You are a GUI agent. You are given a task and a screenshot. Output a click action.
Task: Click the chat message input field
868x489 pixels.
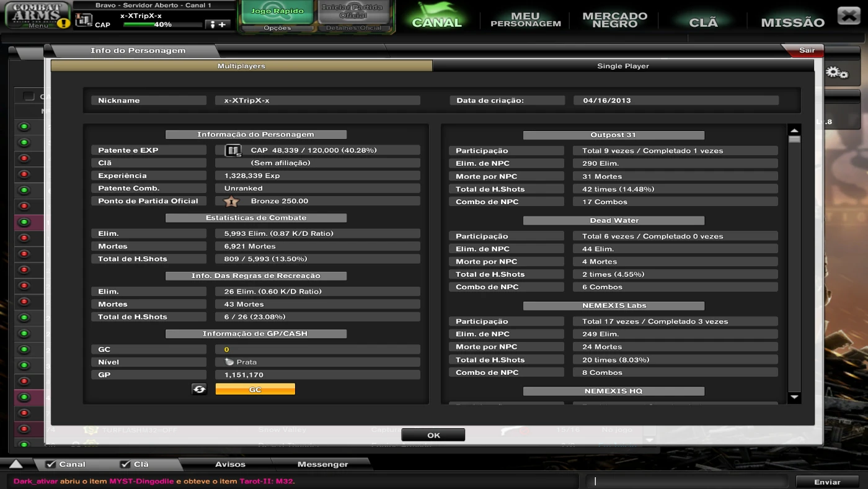point(688,482)
